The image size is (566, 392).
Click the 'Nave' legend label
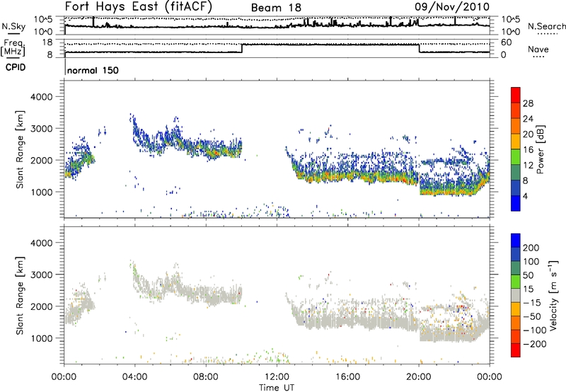tap(538, 49)
